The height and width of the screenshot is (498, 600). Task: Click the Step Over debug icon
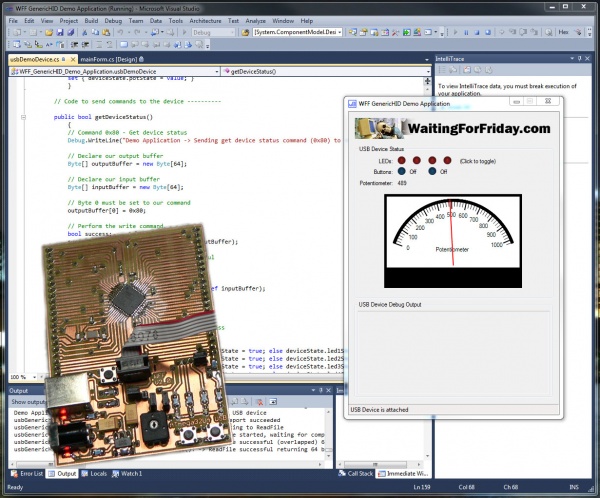point(523,32)
